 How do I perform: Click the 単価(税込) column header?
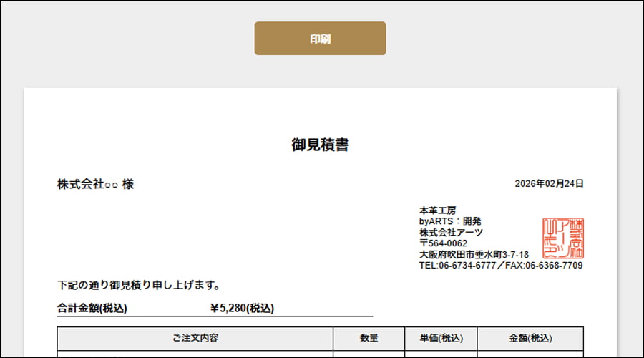pos(441,338)
